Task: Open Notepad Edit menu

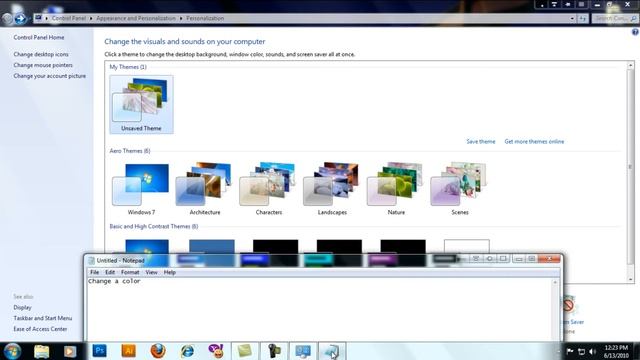Action: 110,272
